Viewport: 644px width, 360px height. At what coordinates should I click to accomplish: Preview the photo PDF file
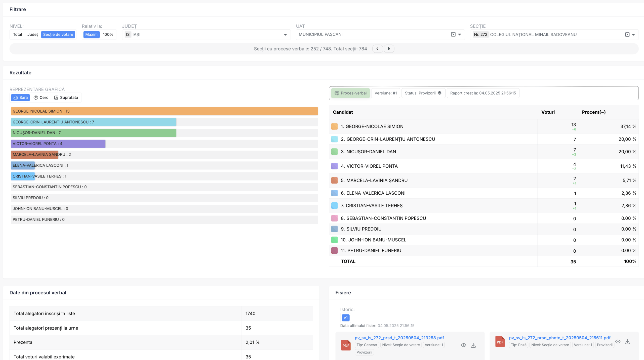[618, 341]
